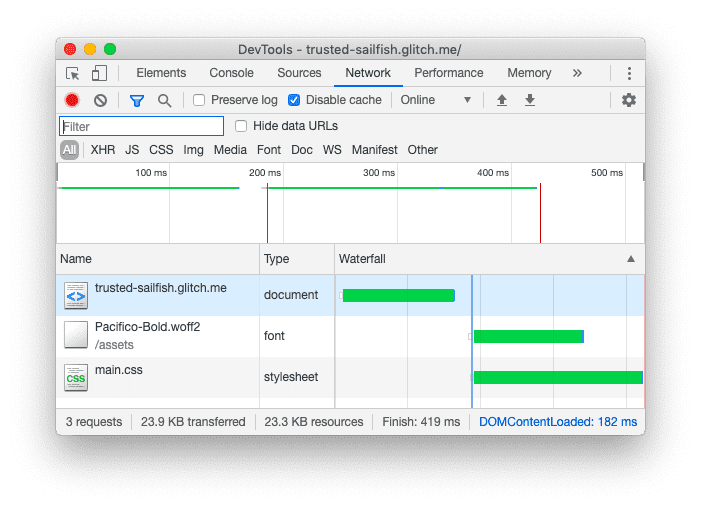Open the Online throttling dropdown
This screenshot has height=509, width=701.
[435, 100]
